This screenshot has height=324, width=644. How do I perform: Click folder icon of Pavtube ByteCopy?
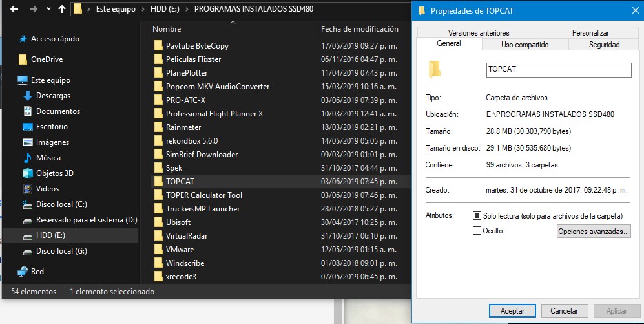point(158,46)
